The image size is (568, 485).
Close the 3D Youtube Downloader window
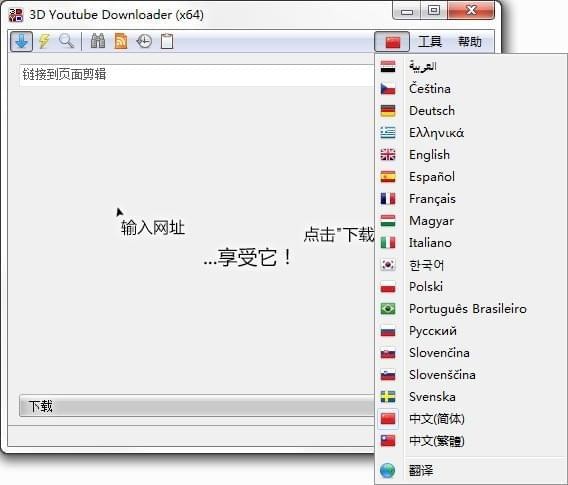click(x=471, y=11)
